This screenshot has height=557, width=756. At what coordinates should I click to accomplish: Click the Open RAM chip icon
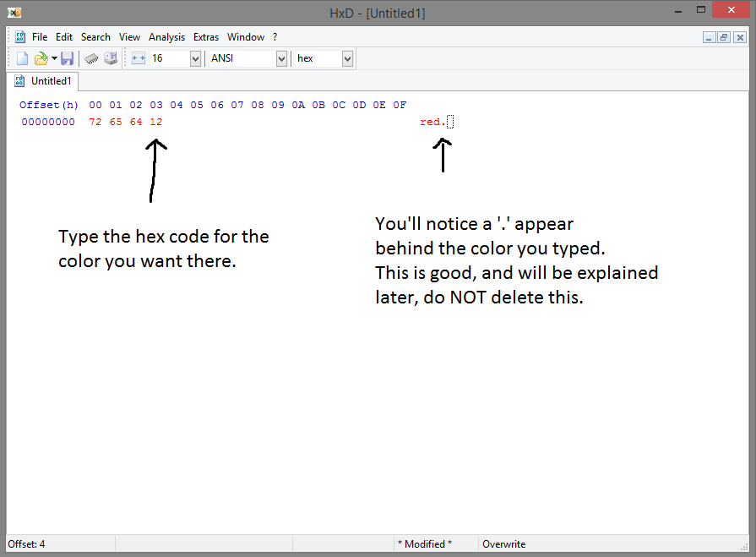pyautogui.click(x=91, y=58)
